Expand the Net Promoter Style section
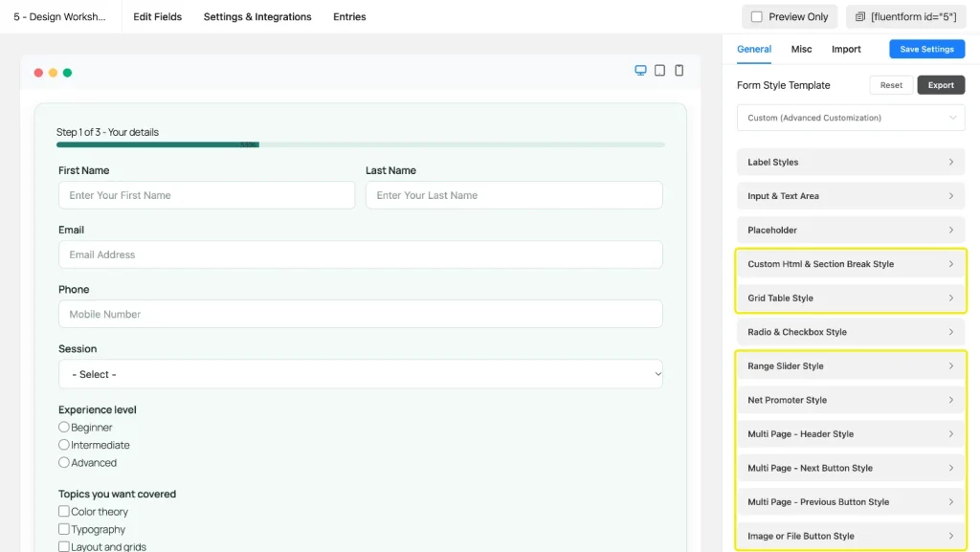This screenshot has width=980, height=552. pos(851,400)
